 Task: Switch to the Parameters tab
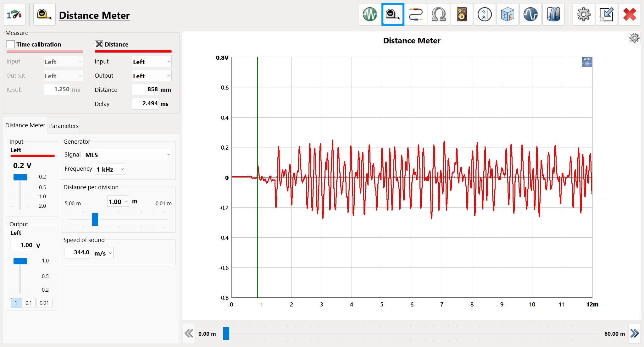tap(64, 126)
